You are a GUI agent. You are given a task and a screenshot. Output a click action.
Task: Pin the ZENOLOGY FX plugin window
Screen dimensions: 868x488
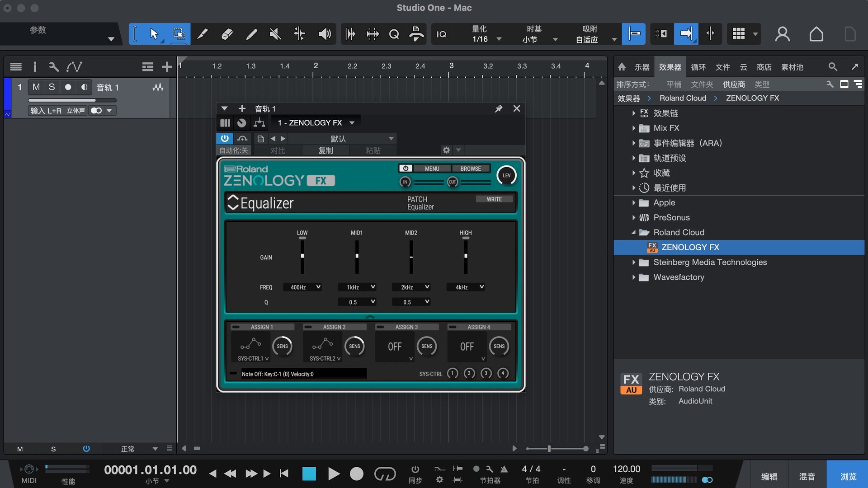(x=499, y=108)
